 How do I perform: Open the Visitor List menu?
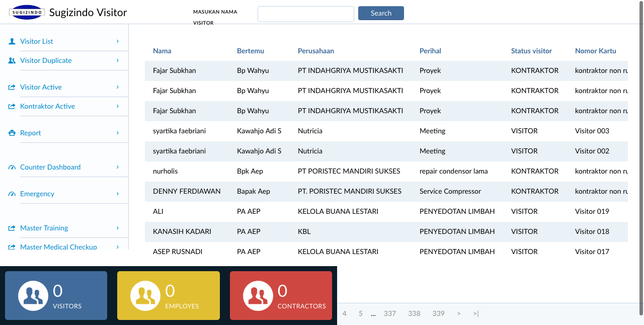[64, 41]
